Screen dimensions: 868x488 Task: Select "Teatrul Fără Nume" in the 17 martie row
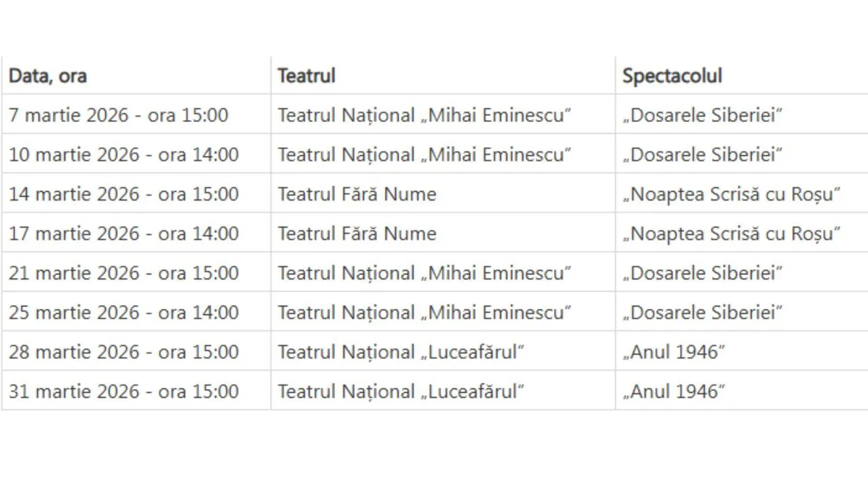[357, 233]
